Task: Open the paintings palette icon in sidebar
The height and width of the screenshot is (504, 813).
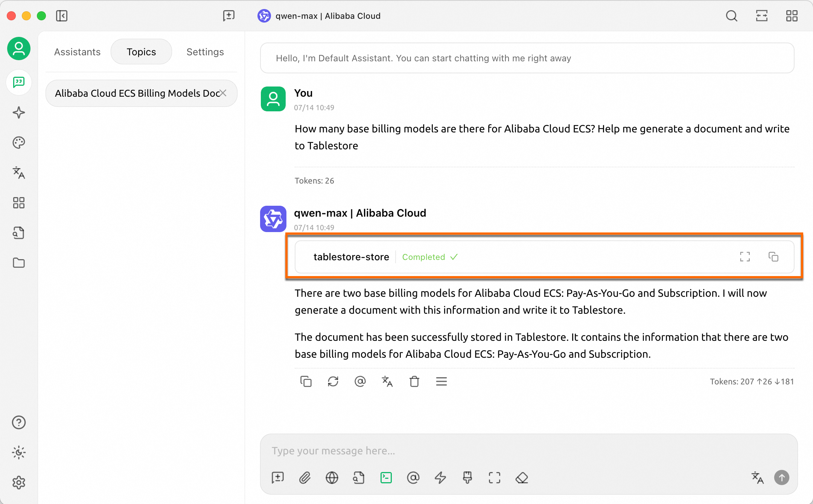Action: [x=19, y=143]
